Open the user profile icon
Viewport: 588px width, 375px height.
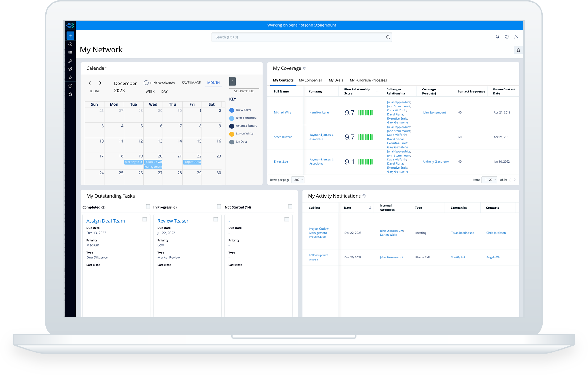[x=516, y=37]
